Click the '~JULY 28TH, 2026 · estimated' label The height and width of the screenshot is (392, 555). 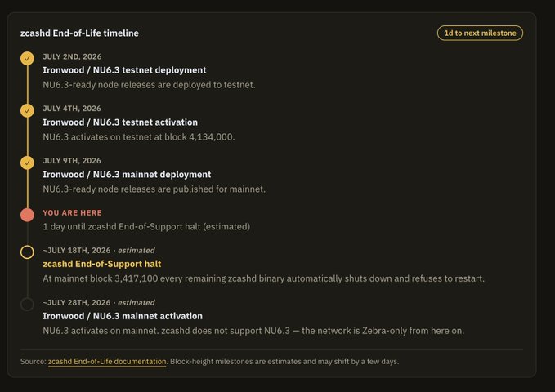click(99, 302)
